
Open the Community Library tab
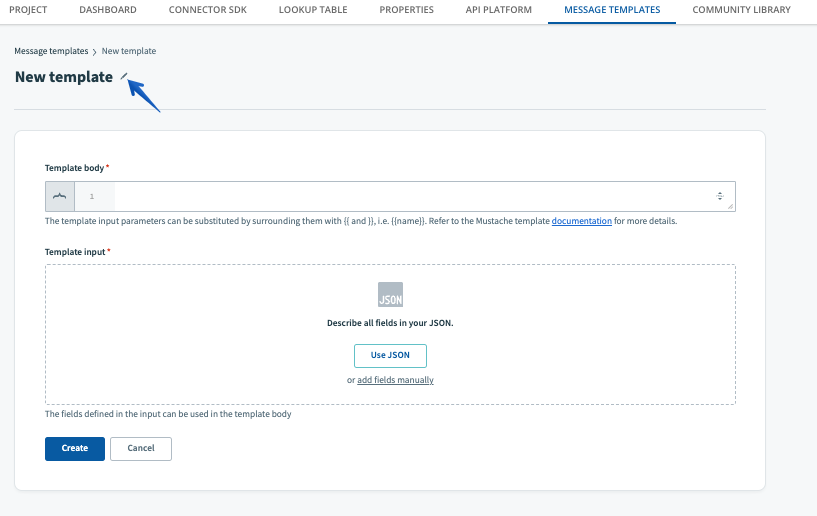(741, 10)
